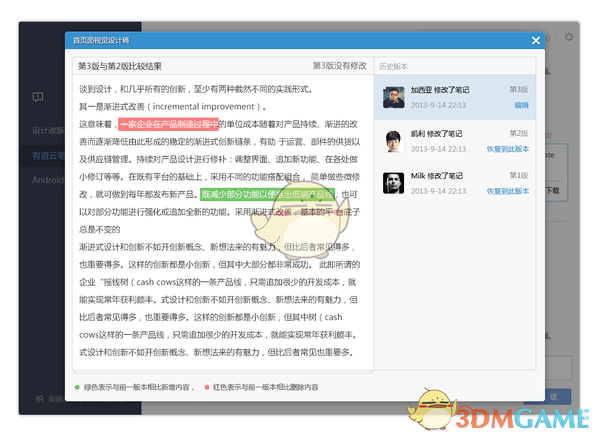Image resolution: width=600 pixels, height=437 pixels.
Task: Open settings gear icon in background window
Action: point(569,37)
